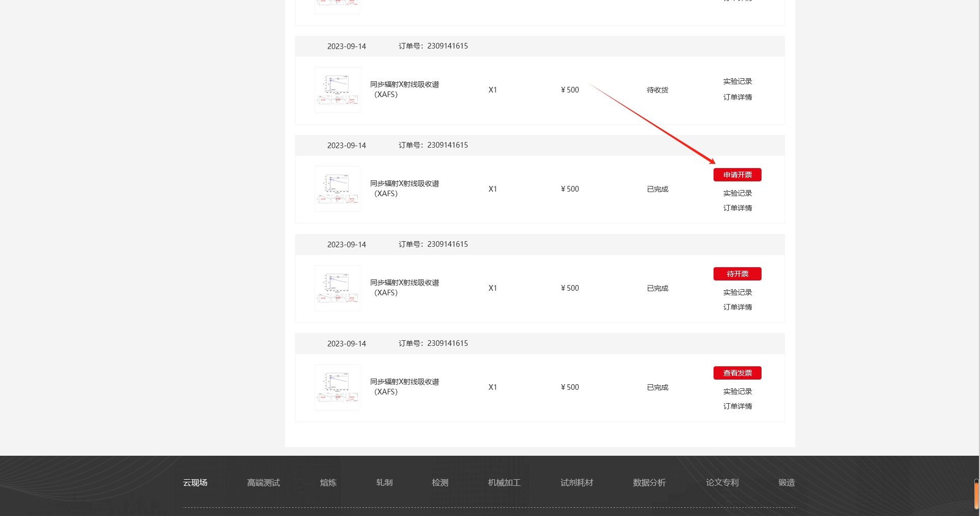Click XAFS product thumbnail in 待收货 order
This screenshot has width=980, height=516.
coord(337,90)
